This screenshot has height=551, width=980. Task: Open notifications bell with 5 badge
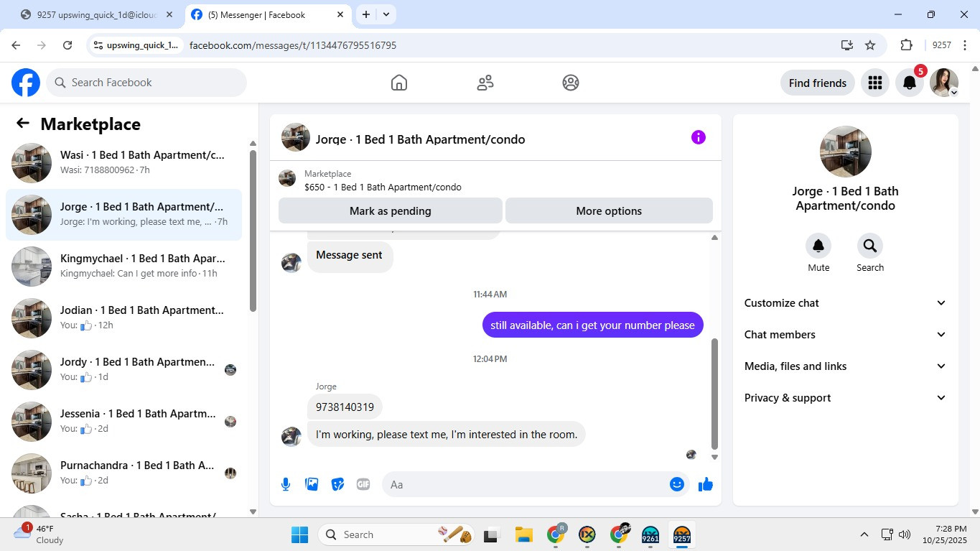[x=909, y=83]
